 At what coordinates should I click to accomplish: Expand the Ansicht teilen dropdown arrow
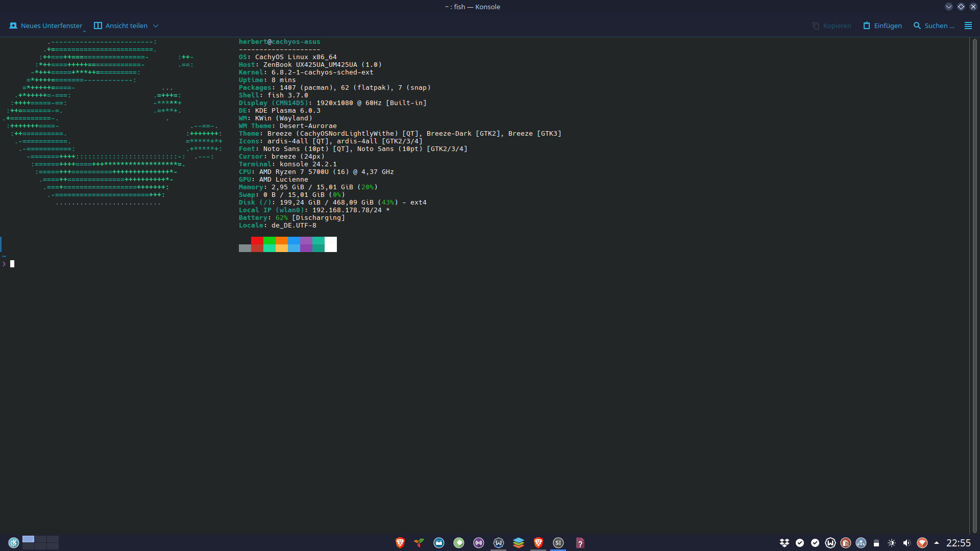[x=156, y=26]
